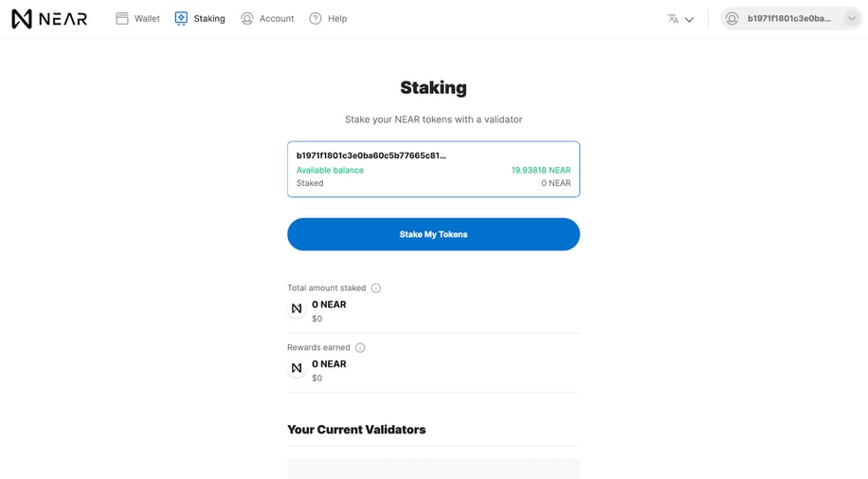Open the Help menu item

point(328,18)
